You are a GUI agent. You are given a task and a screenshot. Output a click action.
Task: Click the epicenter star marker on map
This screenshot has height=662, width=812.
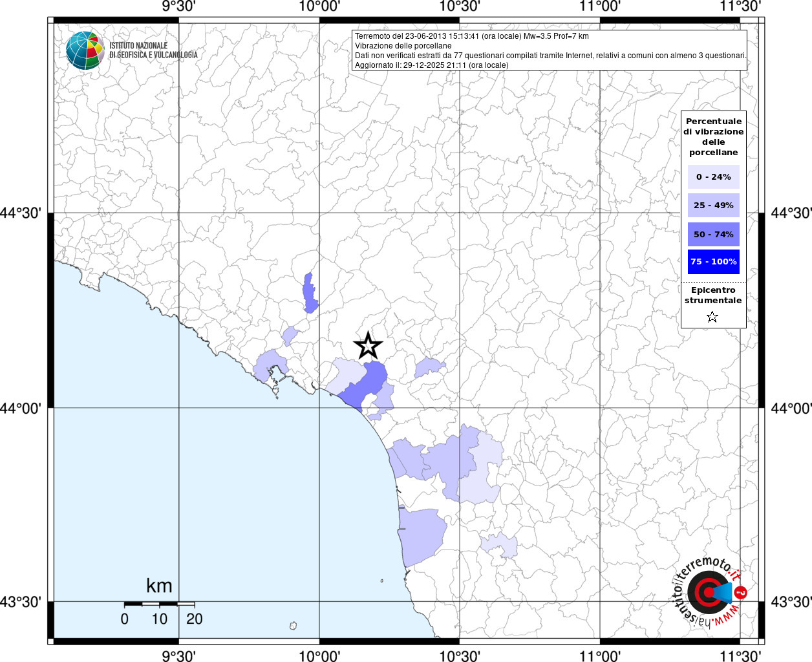point(368,345)
